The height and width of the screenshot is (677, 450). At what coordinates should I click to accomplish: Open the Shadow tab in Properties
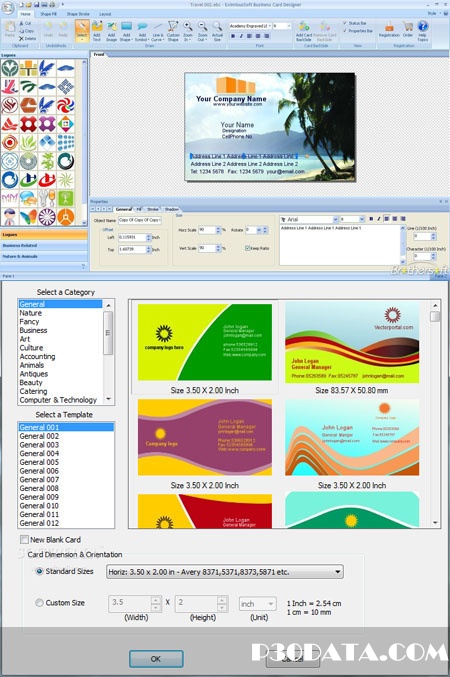tap(171, 209)
